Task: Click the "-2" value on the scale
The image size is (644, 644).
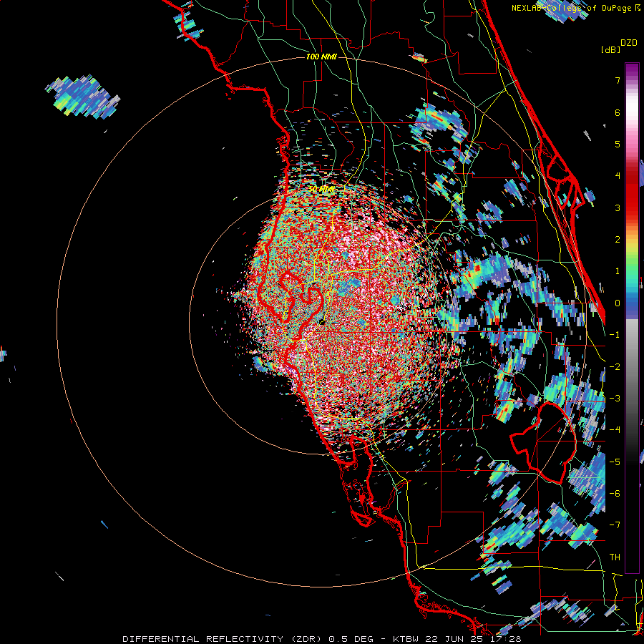Action: coord(615,367)
